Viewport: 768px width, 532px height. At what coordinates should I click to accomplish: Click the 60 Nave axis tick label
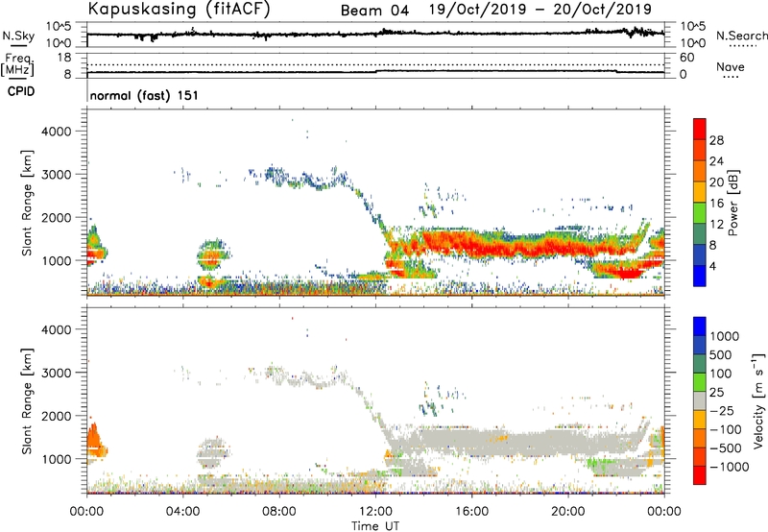tap(686, 58)
